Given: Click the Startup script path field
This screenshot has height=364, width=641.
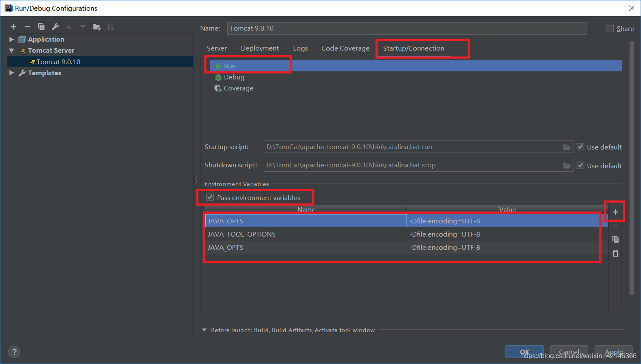Looking at the screenshot, I should [x=412, y=147].
